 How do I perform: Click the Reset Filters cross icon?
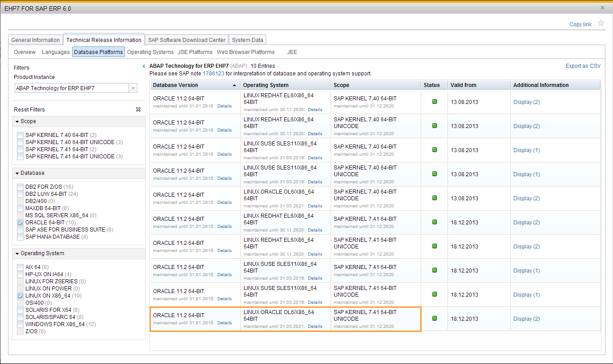[x=138, y=109]
